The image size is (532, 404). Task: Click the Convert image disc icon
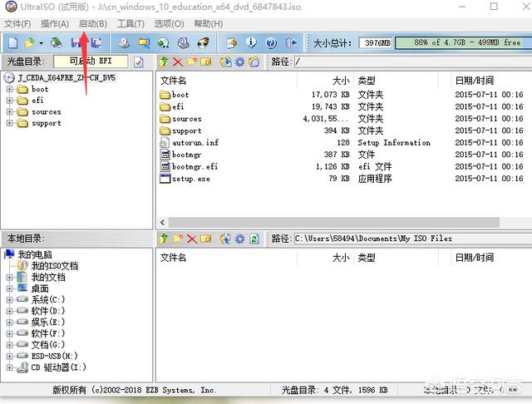click(x=164, y=42)
